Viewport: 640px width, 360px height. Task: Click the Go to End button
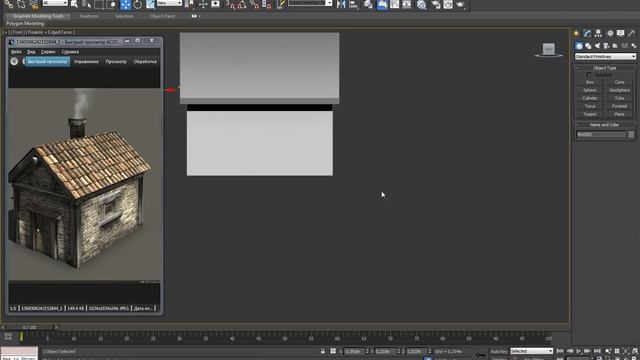tap(597, 351)
